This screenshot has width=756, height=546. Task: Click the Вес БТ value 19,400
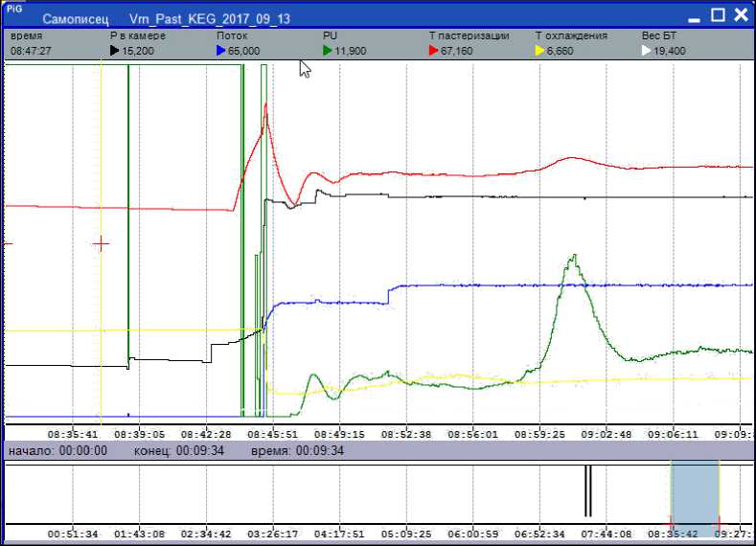(x=670, y=51)
